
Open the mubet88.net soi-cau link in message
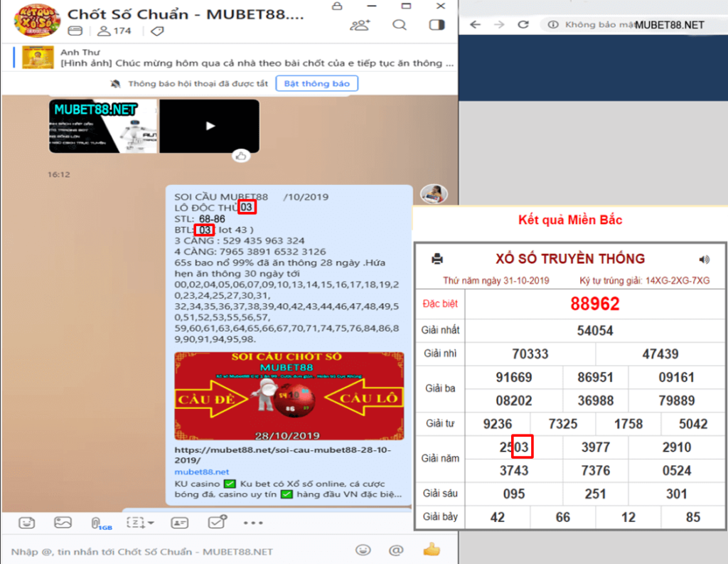[282, 455]
